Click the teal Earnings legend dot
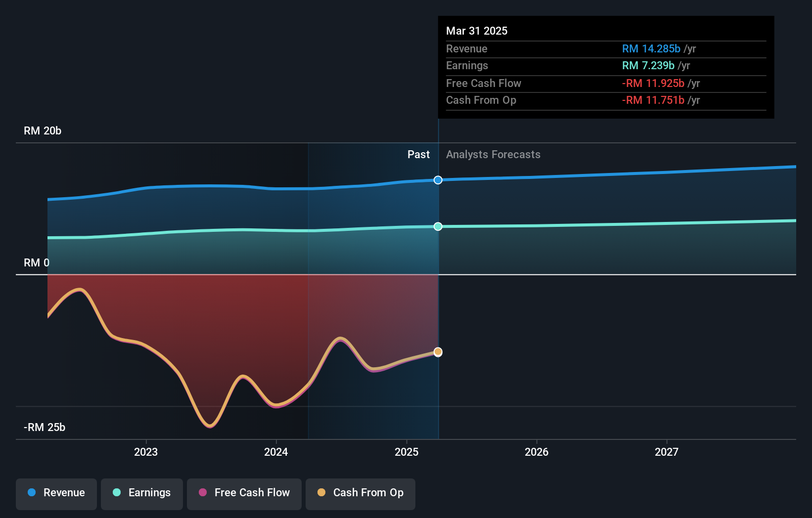 [117, 492]
